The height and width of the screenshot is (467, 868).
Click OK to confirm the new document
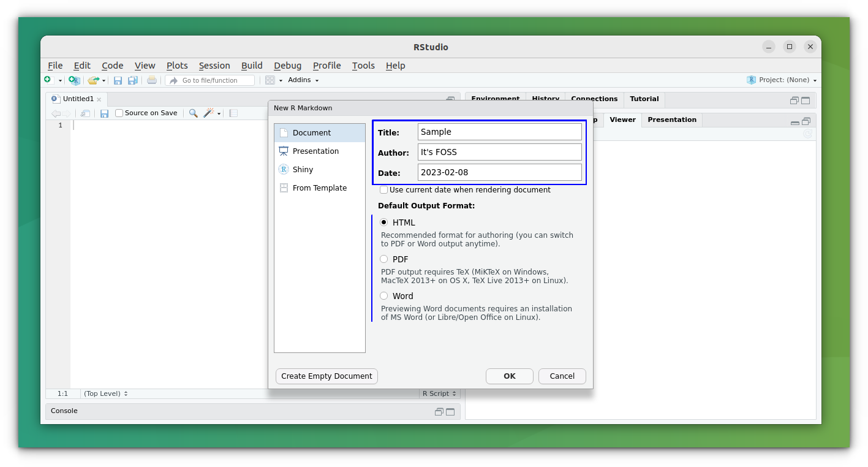coord(509,376)
